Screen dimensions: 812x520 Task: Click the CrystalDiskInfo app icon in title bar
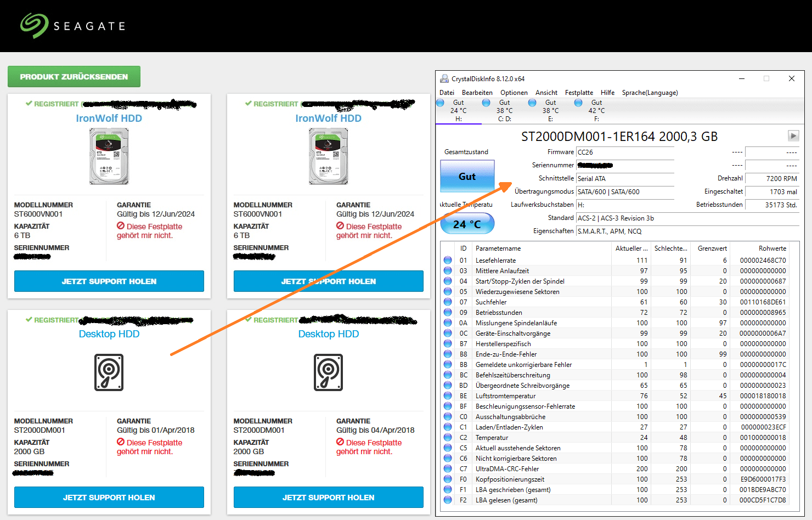pos(444,78)
